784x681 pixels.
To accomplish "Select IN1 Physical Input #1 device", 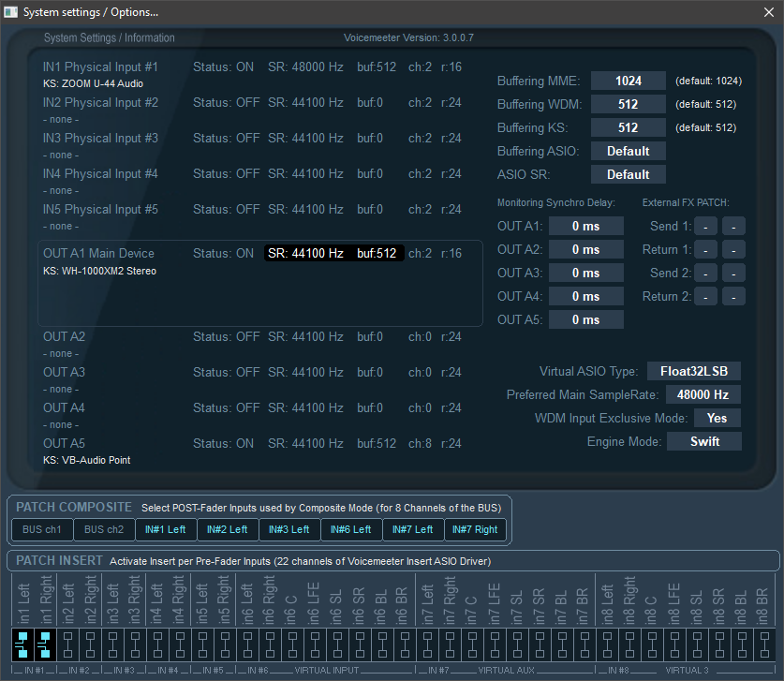I will tap(100, 67).
